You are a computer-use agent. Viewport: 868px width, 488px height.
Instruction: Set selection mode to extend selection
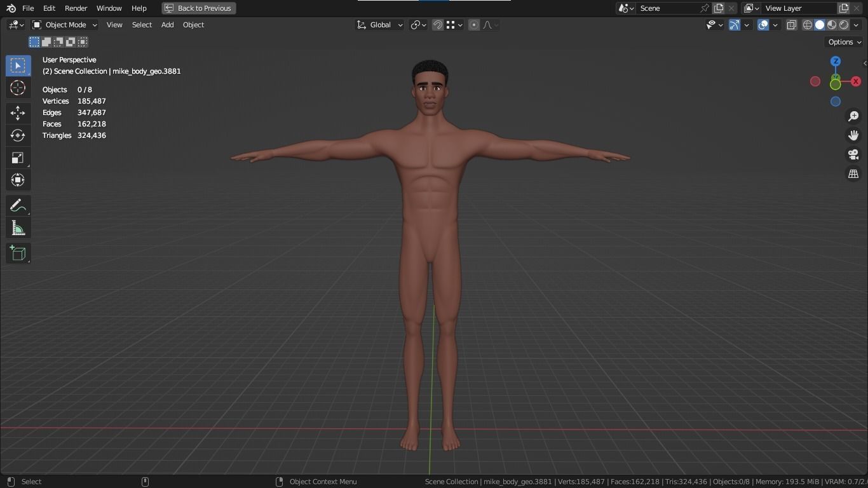click(x=46, y=42)
